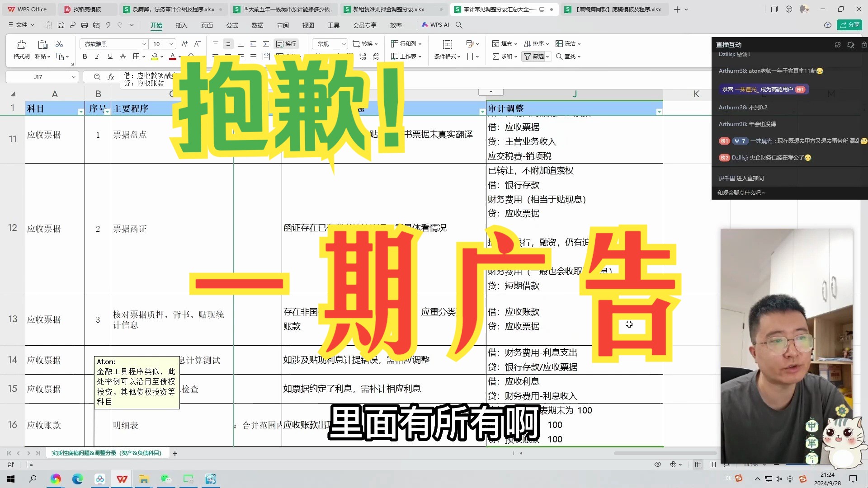
Task: Open the filter arrow on 审计调整 header
Action: [659, 112]
